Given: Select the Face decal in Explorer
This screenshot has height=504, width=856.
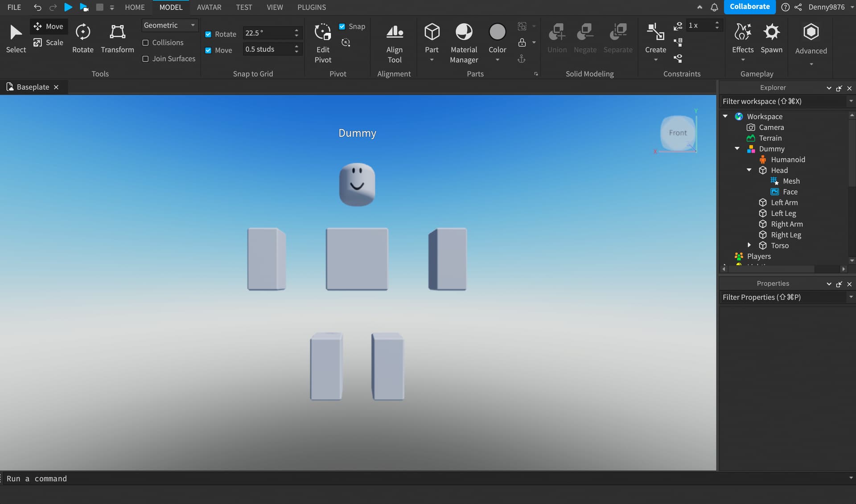Looking at the screenshot, I should click(x=790, y=192).
